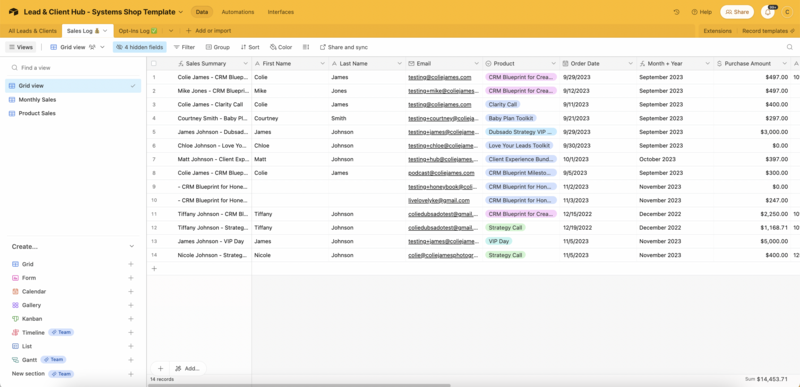800x387 pixels.
Task: Add a new Gantt view with plus
Action: point(131,360)
